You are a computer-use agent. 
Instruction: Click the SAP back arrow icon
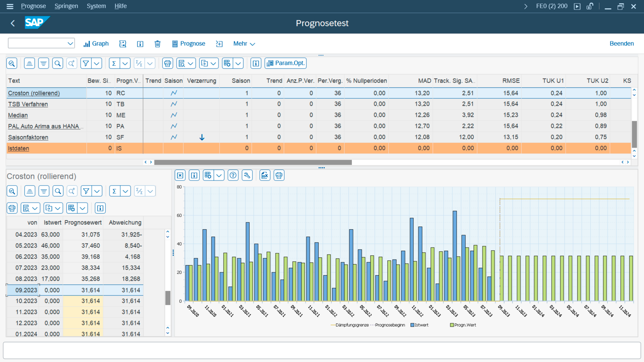tap(13, 23)
